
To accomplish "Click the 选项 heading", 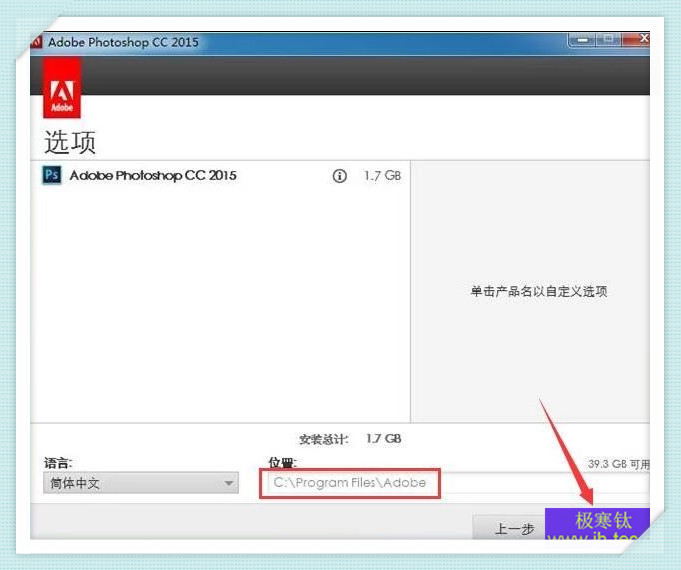I will coord(70,142).
